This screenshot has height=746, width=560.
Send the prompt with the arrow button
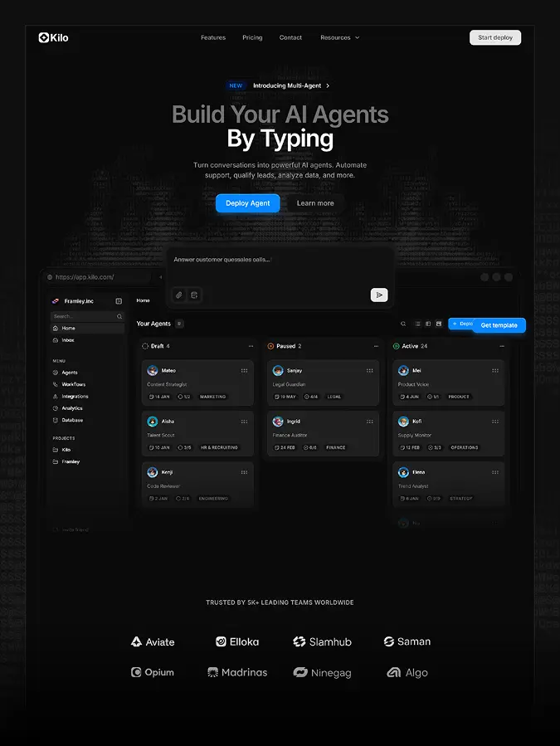pyautogui.click(x=379, y=295)
